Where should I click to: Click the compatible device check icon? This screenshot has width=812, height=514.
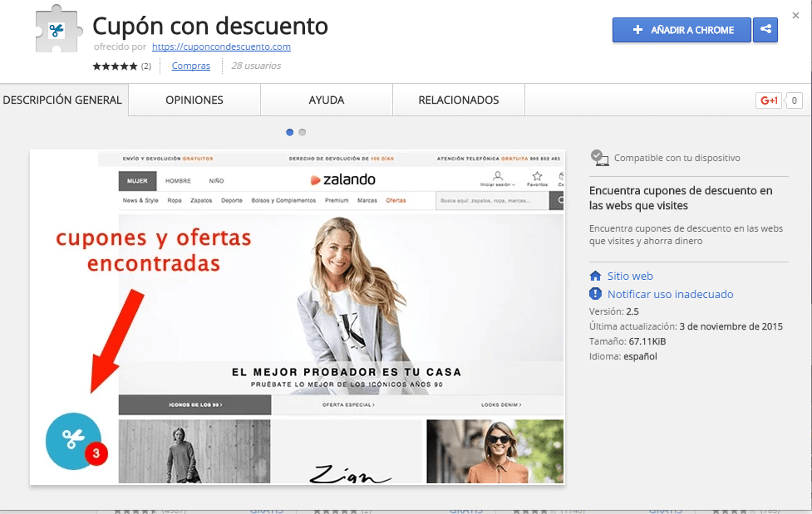[599, 158]
